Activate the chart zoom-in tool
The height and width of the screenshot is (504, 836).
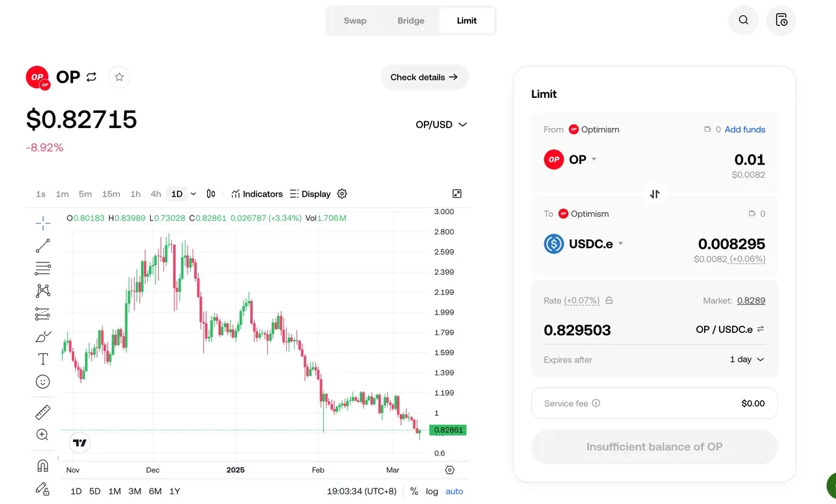pyautogui.click(x=43, y=435)
